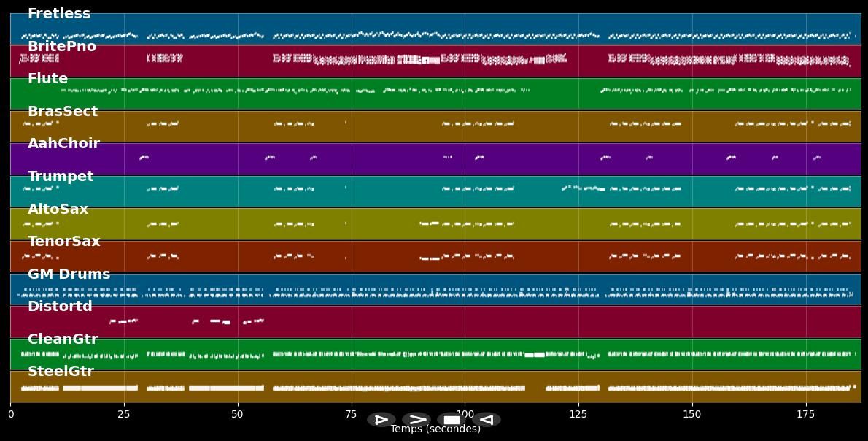Jump to the 125 second axis marker
868x441 pixels.
coord(578,415)
